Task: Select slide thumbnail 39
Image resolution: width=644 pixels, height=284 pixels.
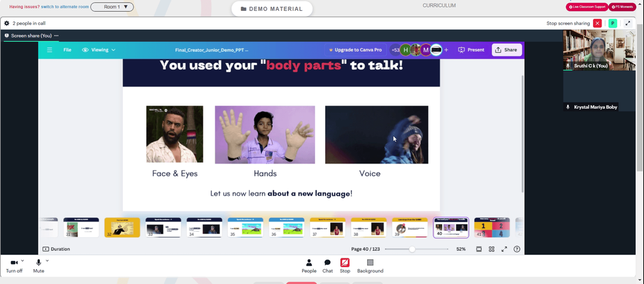Action: tap(410, 228)
